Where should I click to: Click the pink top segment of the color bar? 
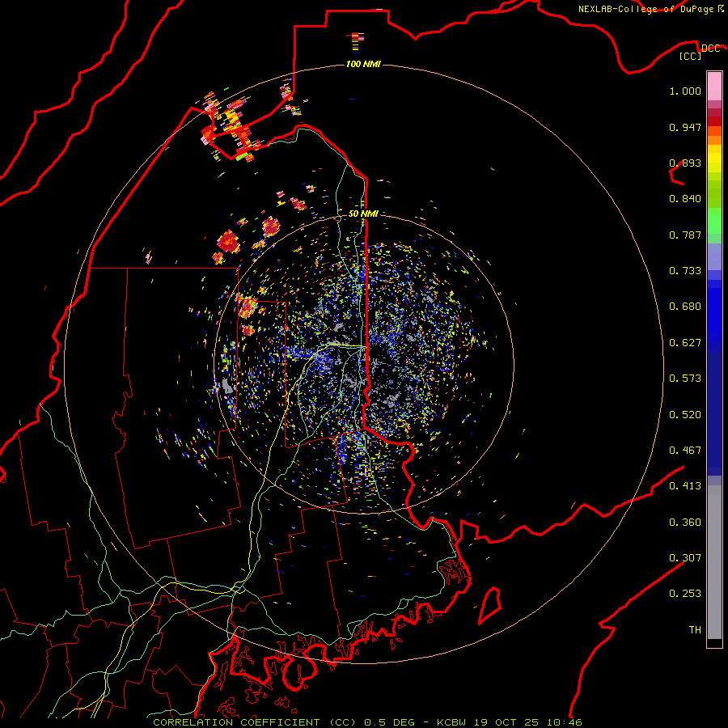click(714, 87)
